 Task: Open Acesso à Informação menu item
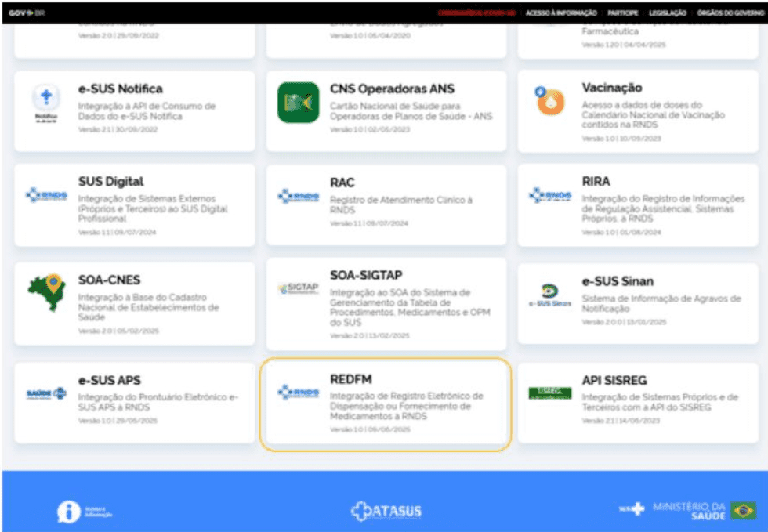pos(561,13)
